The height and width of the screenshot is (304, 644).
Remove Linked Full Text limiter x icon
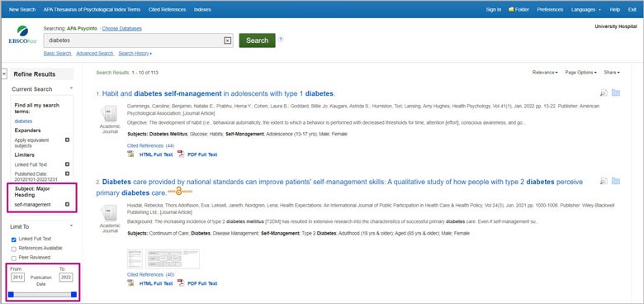[68, 164]
